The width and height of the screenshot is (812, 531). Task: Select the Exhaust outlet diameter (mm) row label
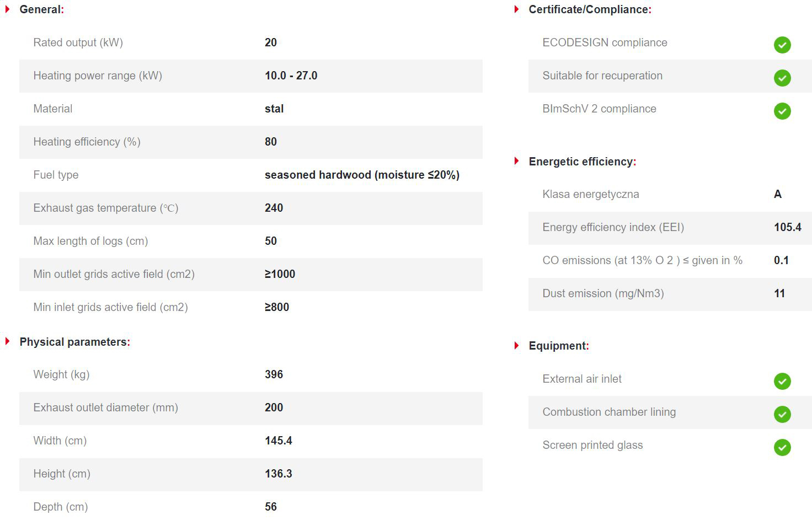tap(105, 407)
